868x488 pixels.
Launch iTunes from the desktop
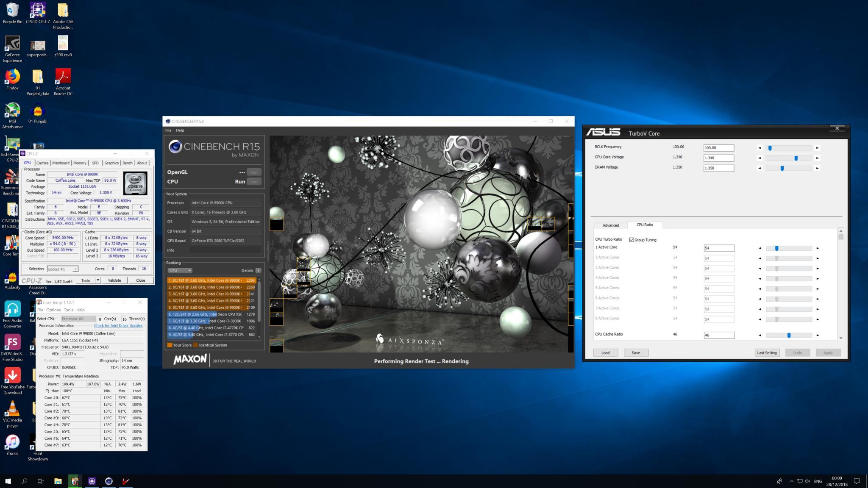click(12, 445)
